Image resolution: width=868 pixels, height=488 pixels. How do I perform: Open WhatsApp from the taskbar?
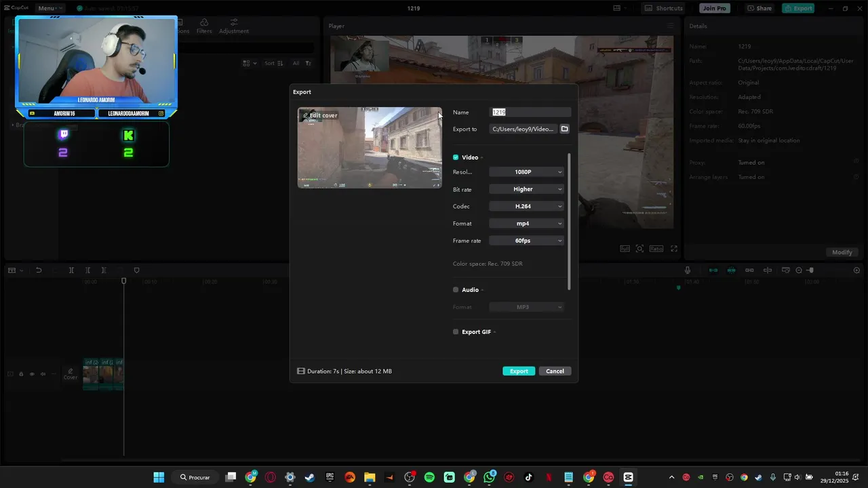coord(490,477)
